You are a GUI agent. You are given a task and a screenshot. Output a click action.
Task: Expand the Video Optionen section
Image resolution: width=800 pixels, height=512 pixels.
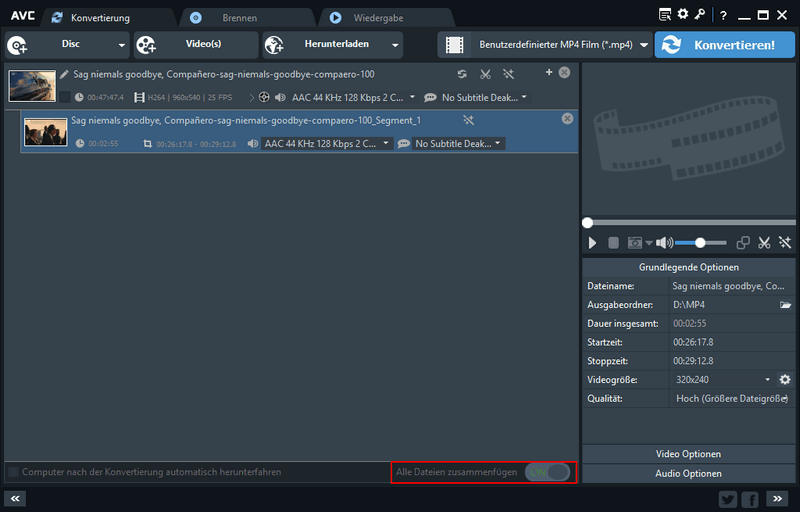click(x=689, y=454)
